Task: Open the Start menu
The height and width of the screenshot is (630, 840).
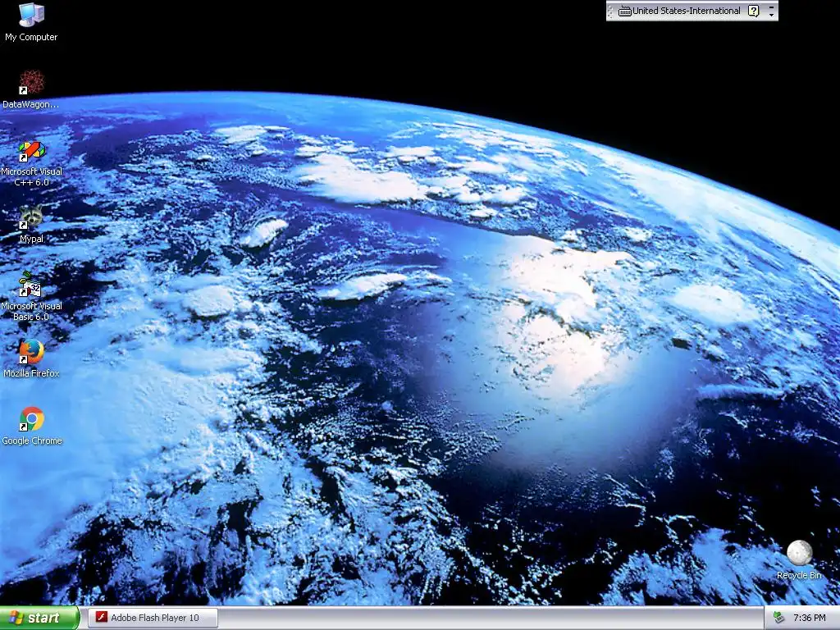Action: [39, 618]
